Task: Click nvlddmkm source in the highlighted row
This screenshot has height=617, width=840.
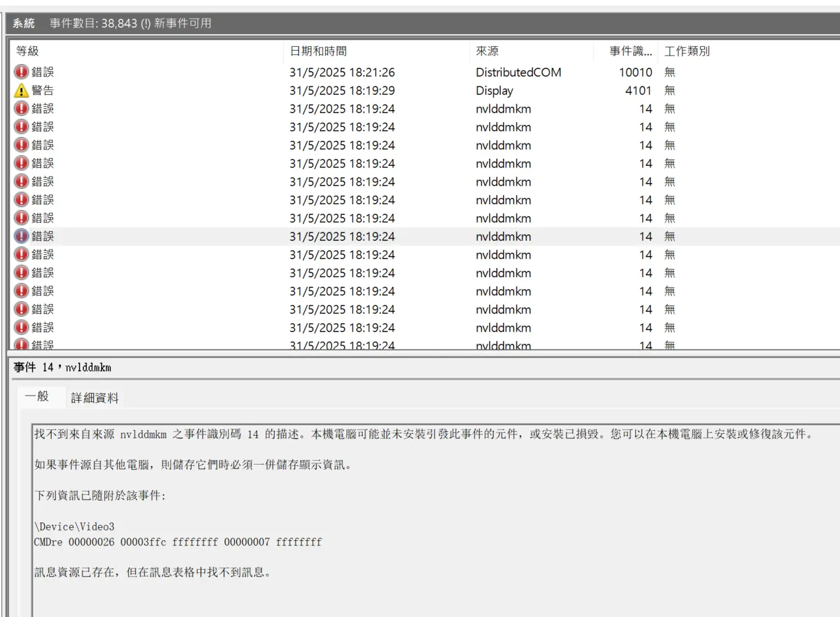Action: pos(503,237)
